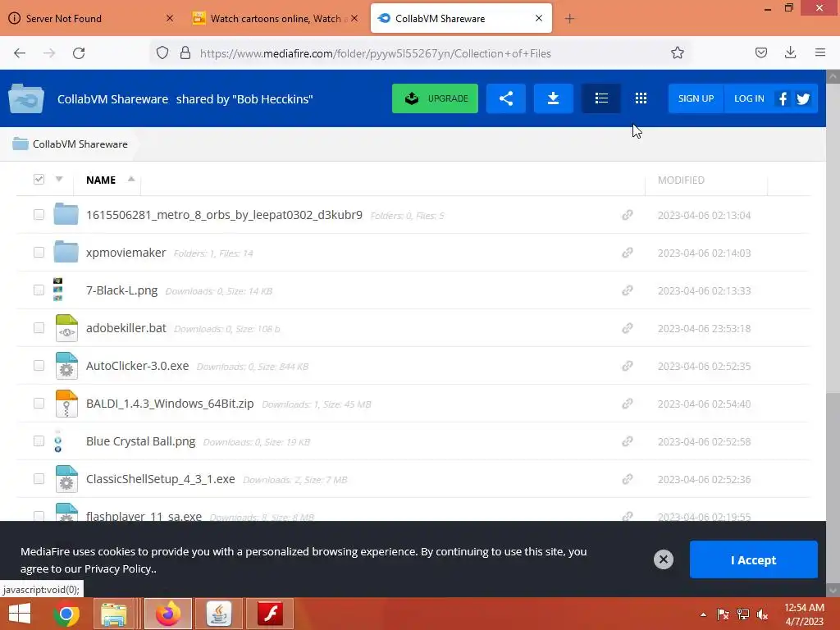The image size is (840, 630).
Task: Log in with Facebook icon
Action: click(783, 98)
